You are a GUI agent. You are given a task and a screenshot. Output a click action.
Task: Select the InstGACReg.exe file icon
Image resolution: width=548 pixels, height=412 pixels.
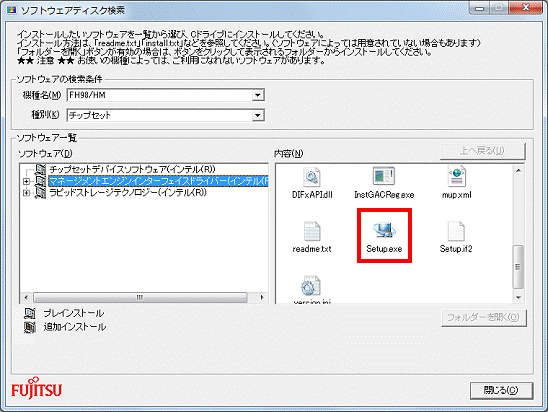(384, 176)
